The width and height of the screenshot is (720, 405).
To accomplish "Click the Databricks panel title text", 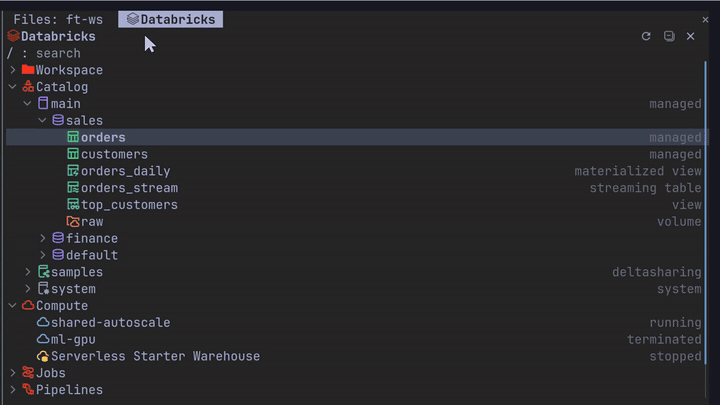I will [x=58, y=36].
